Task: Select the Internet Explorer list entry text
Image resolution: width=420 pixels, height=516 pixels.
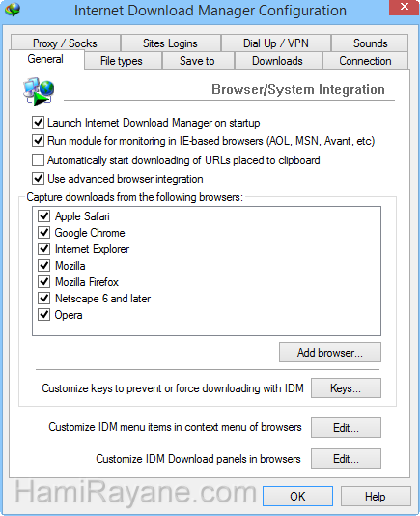Action: click(92, 249)
